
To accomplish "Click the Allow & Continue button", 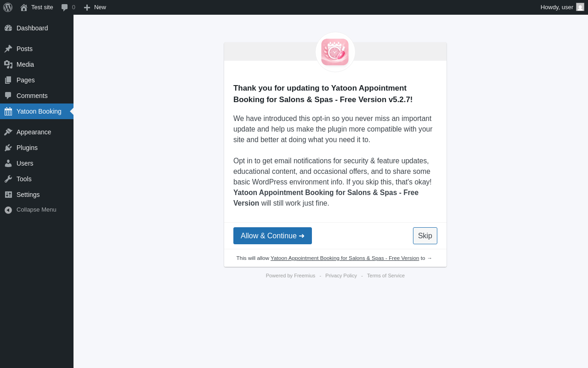I will coord(272,236).
